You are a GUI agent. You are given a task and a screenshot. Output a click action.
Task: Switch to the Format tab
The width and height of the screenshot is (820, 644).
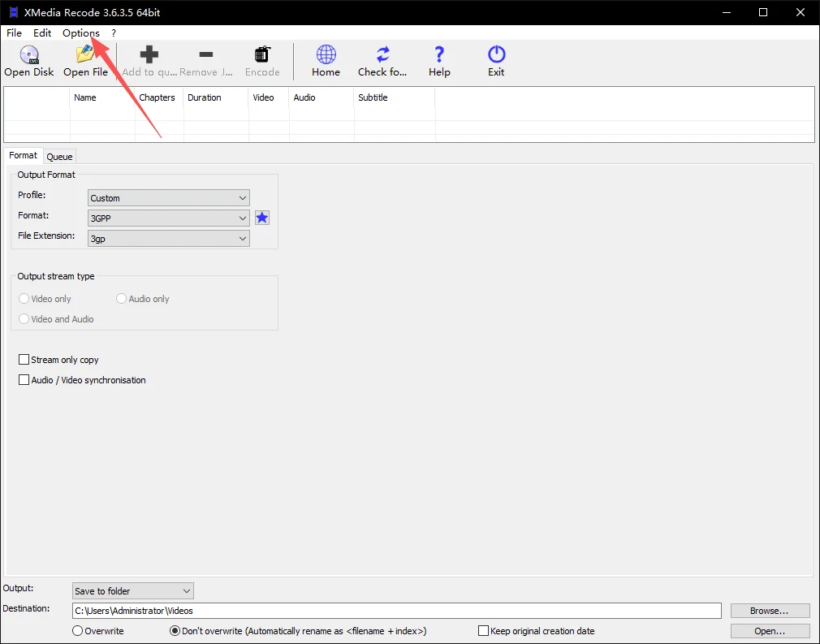(x=23, y=155)
